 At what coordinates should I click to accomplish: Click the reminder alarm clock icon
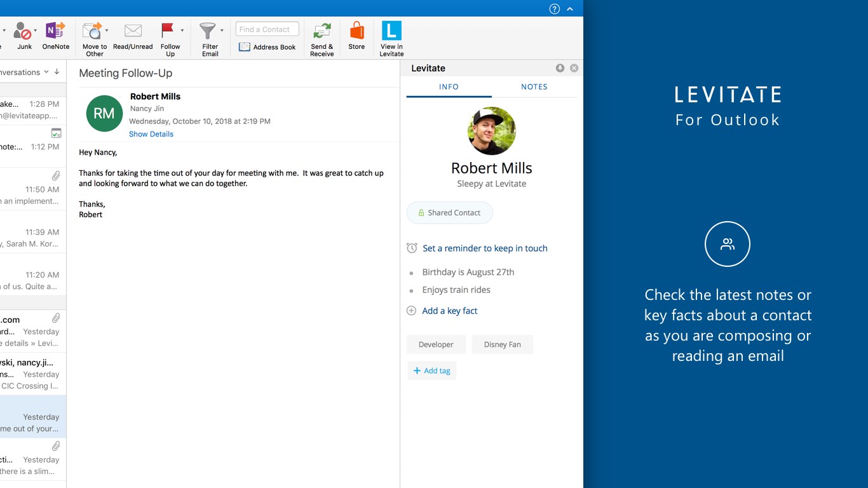point(412,248)
